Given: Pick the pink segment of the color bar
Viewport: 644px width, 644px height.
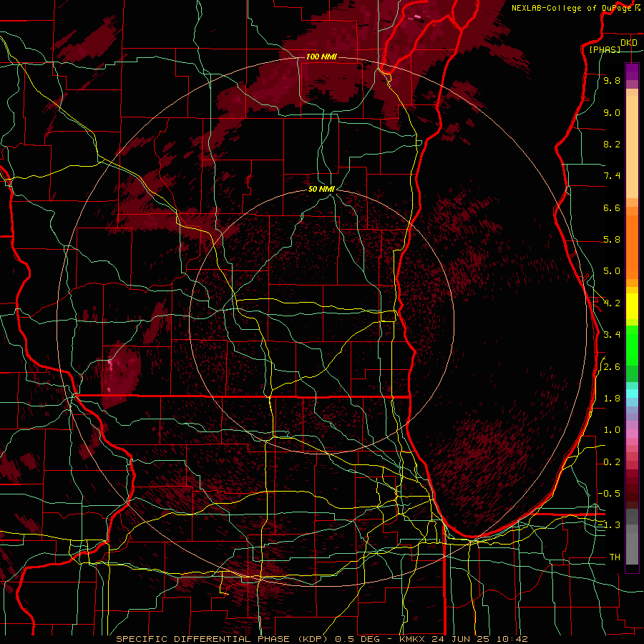Looking at the screenshot, I should 632,434.
